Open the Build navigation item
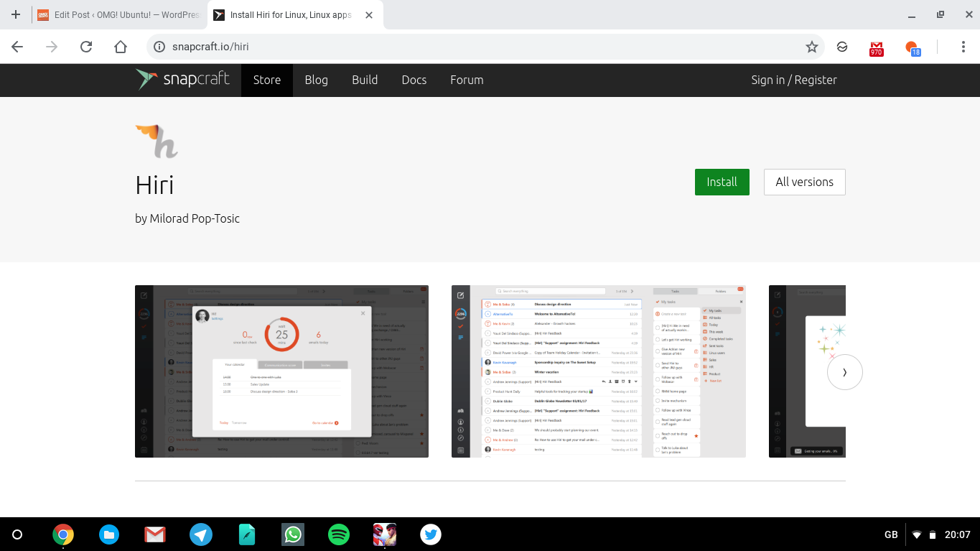Screen dimensions: 980x551 point(365,80)
